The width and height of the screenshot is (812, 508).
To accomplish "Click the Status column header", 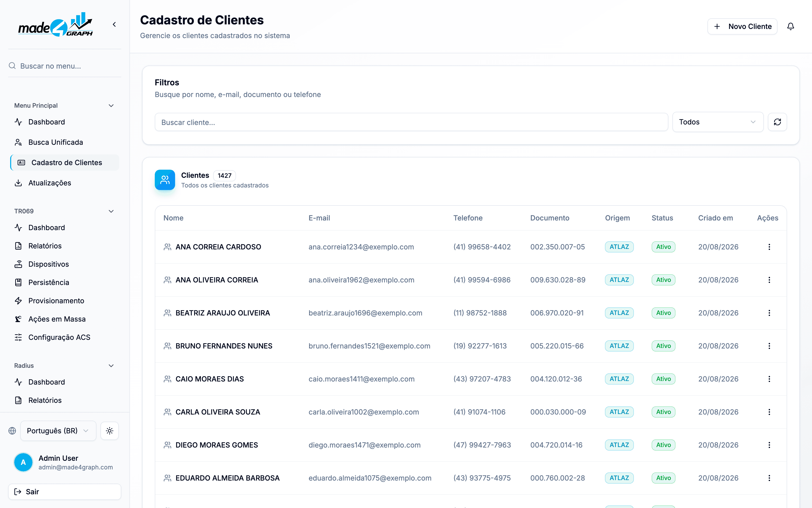I will pyautogui.click(x=662, y=218).
